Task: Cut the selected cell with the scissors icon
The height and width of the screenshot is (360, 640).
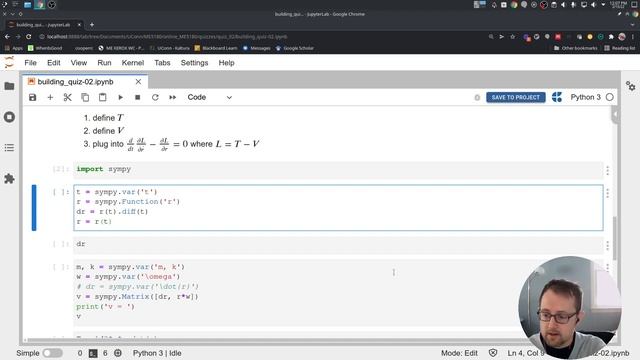Action: pos(68,98)
